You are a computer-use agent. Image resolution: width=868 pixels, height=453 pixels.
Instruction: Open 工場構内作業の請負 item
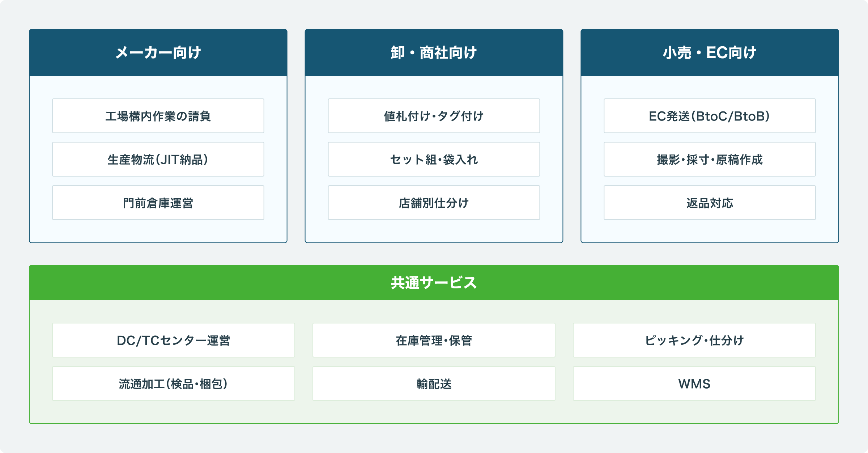click(158, 116)
